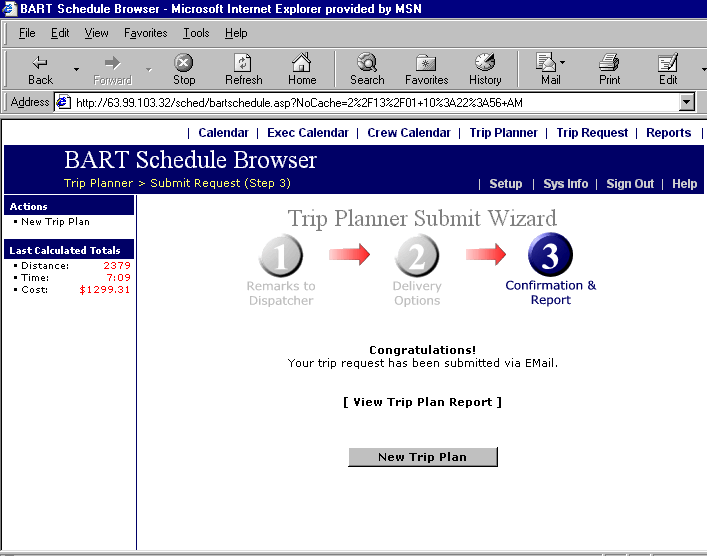The height and width of the screenshot is (556, 707).
Task: Click the Congratulations! message text
Action: coord(422,350)
